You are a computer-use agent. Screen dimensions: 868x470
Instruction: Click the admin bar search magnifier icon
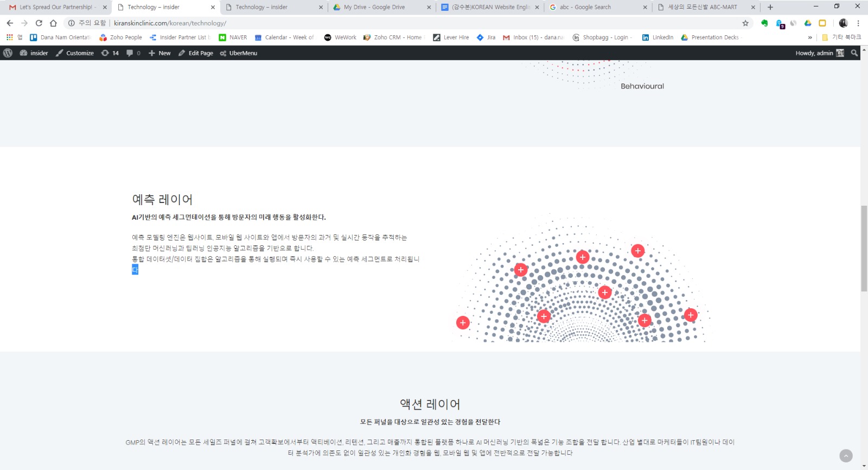tap(854, 53)
